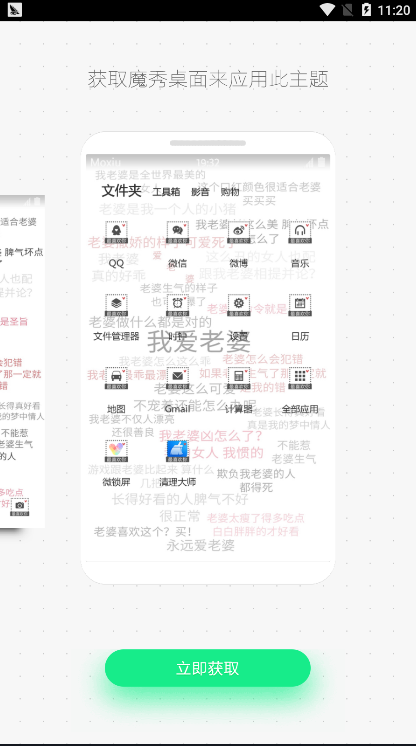Select the 音乐 headphones icon
Viewport: 416px width, 746px height.
point(300,233)
